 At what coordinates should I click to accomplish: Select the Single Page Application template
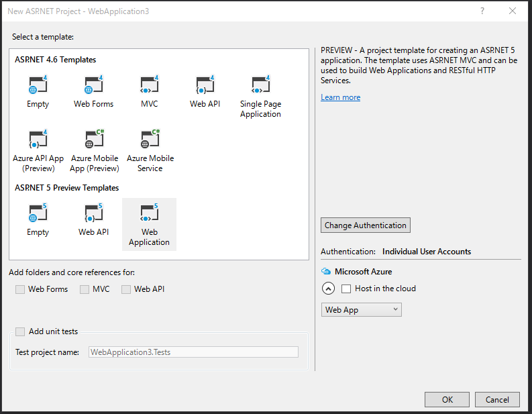click(x=260, y=85)
